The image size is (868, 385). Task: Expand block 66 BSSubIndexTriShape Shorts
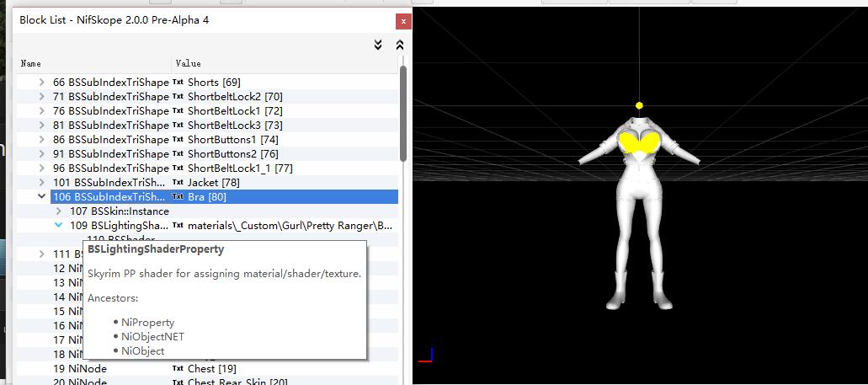tap(42, 82)
